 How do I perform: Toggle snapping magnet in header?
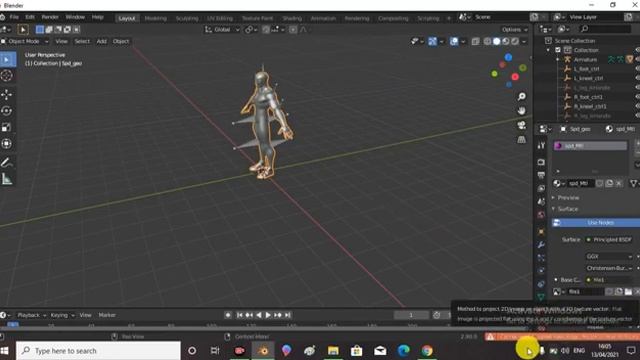coord(266,29)
